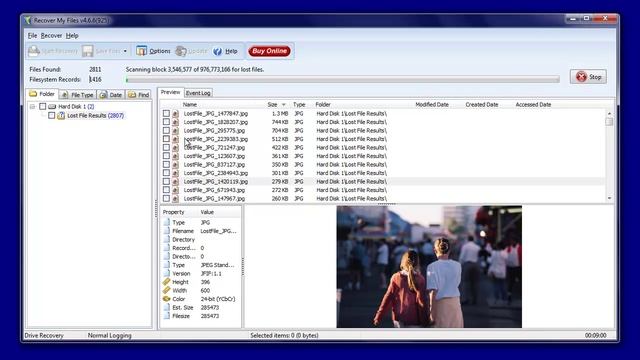Screen dimensions: 640x360
Task: Click the JPG icon of LostFile_JPG_1420119.jpg
Action: [176, 181]
